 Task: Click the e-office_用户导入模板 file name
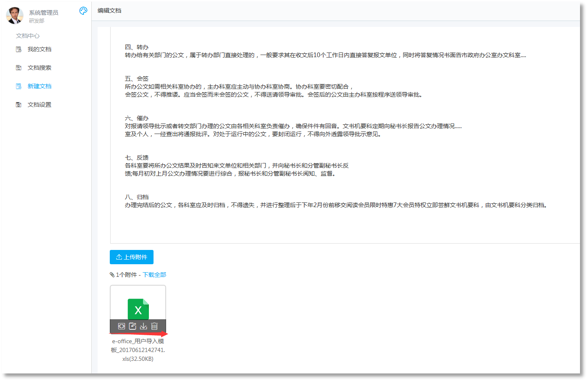pyautogui.click(x=138, y=350)
